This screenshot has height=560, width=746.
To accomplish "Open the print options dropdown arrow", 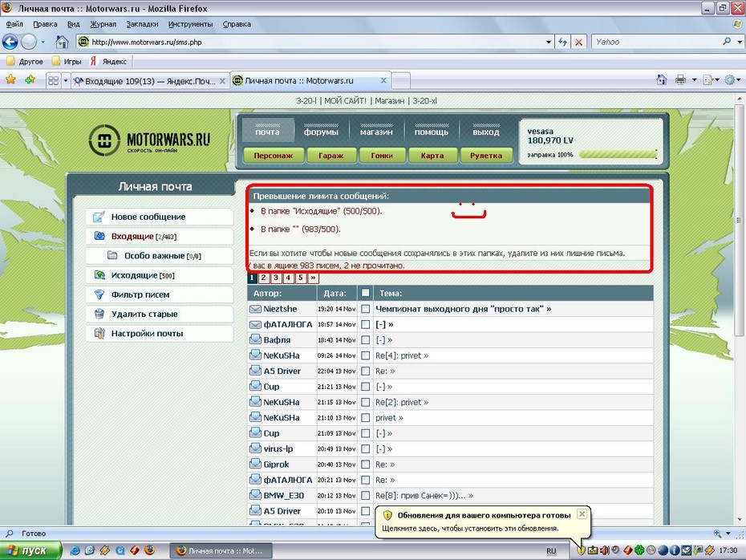I will click(x=694, y=80).
